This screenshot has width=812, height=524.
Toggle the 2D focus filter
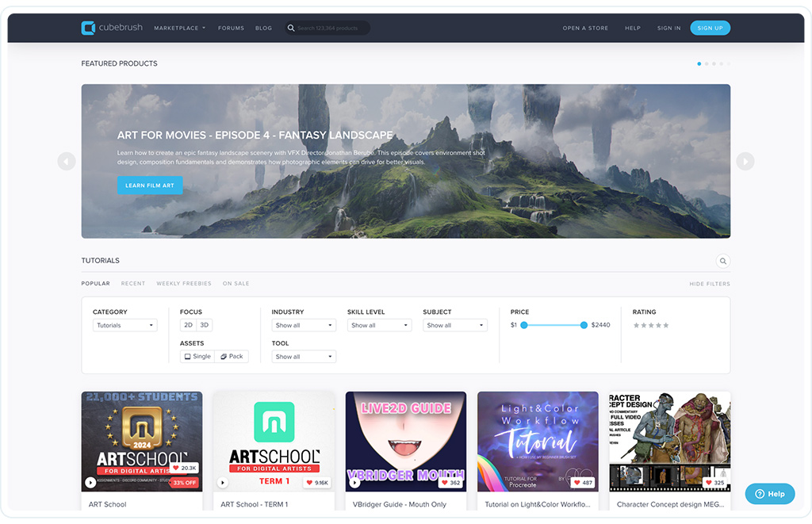188,325
